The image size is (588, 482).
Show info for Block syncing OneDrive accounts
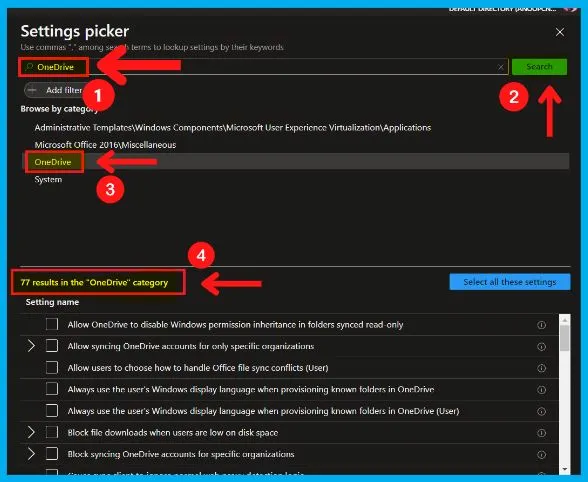[541, 455]
